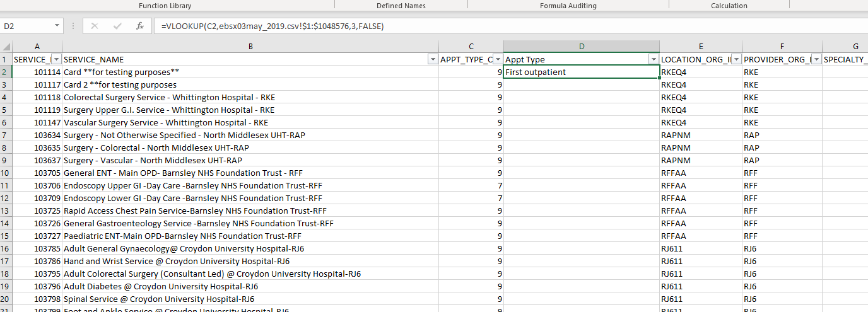Click 'Surgery Upper G.I. Service' cell
The image size is (868, 312).
250,110
